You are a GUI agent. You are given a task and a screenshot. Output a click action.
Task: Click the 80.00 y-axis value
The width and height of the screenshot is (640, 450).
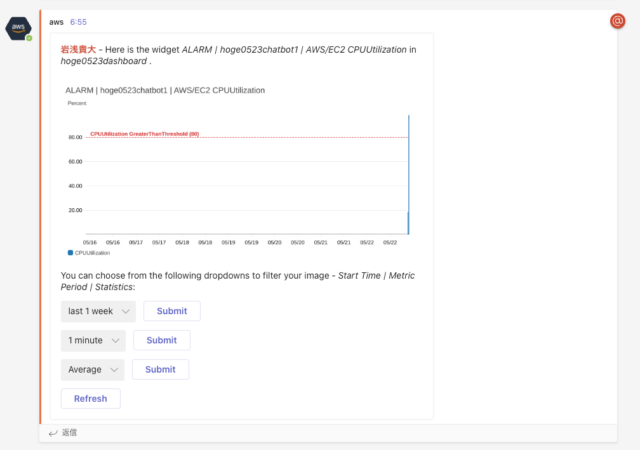(x=75, y=137)
